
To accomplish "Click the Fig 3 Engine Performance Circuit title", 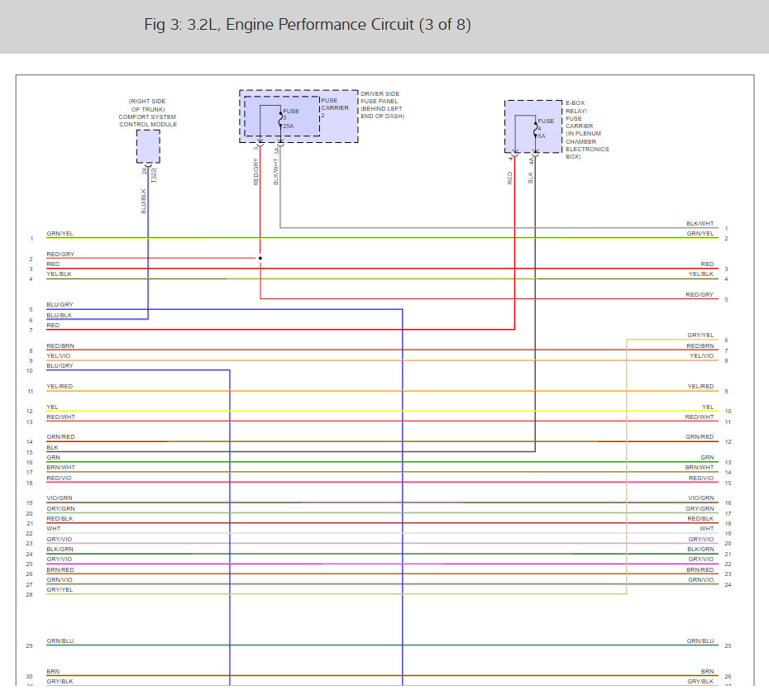I will 308,25.
